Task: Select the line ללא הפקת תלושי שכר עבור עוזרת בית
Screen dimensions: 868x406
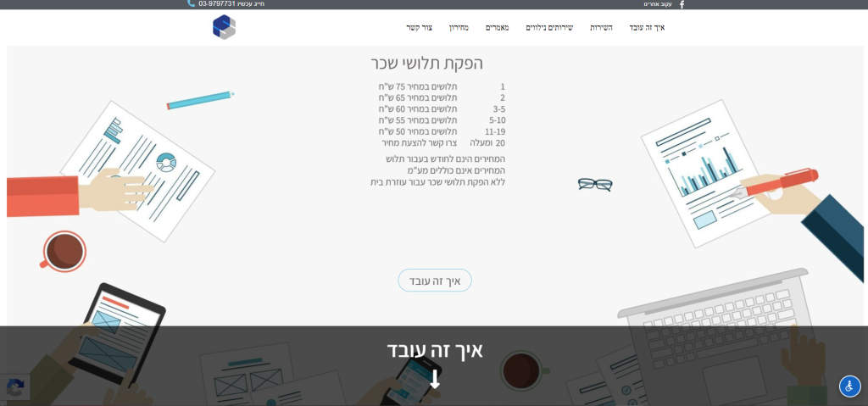Action: (x=438, y=182)
